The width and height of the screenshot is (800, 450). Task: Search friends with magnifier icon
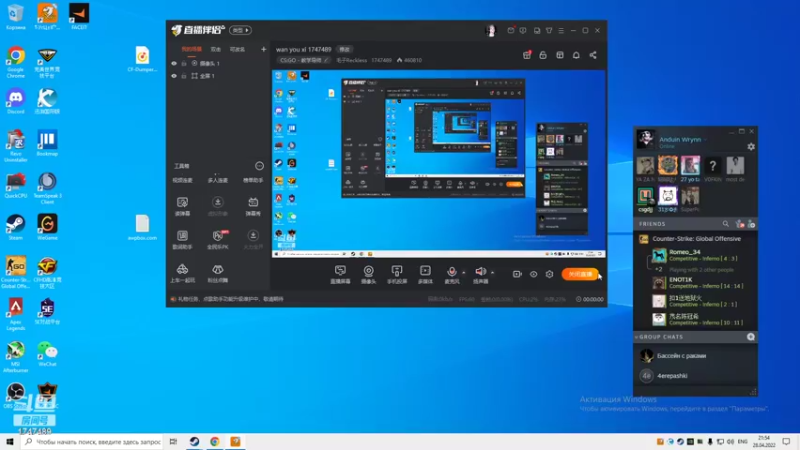726,224
